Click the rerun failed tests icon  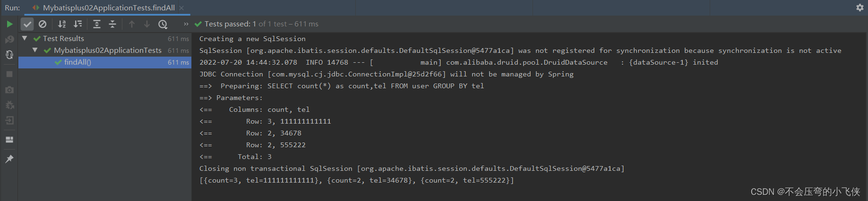coord(9,40)
